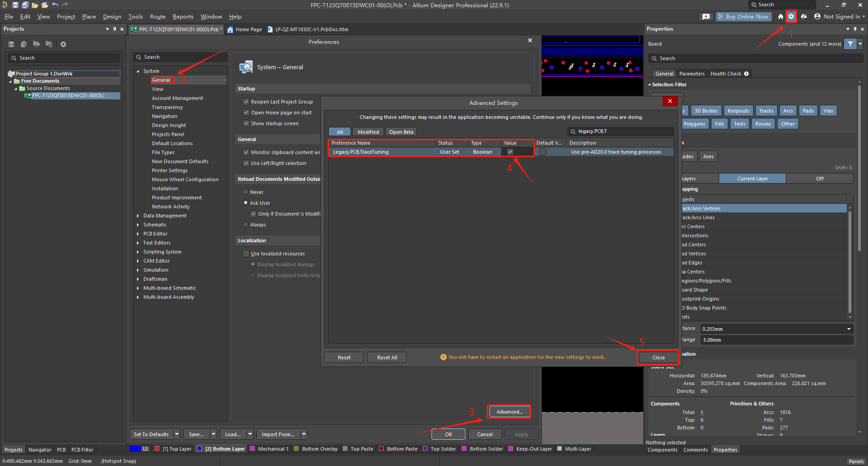
Task: Open the Design menu
Action: coord(112,17)
